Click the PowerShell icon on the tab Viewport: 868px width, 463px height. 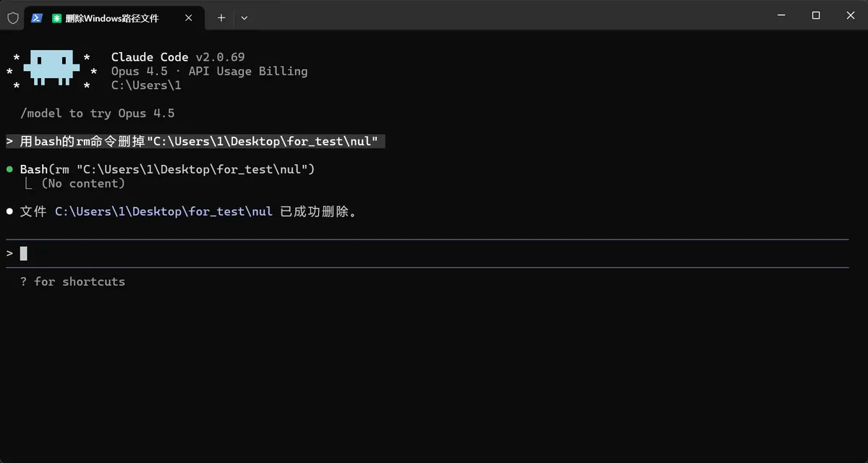[x=37, y=18]
